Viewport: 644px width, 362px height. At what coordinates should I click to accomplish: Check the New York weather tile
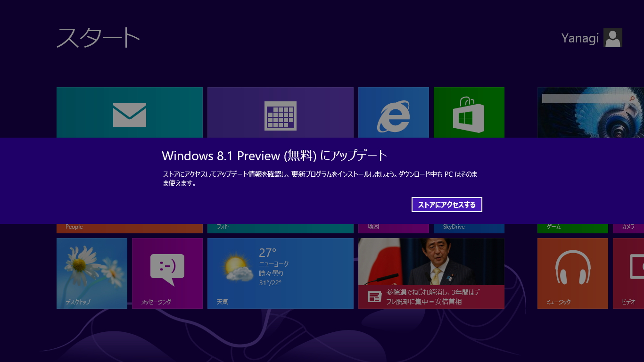click(x=280, y=273)
